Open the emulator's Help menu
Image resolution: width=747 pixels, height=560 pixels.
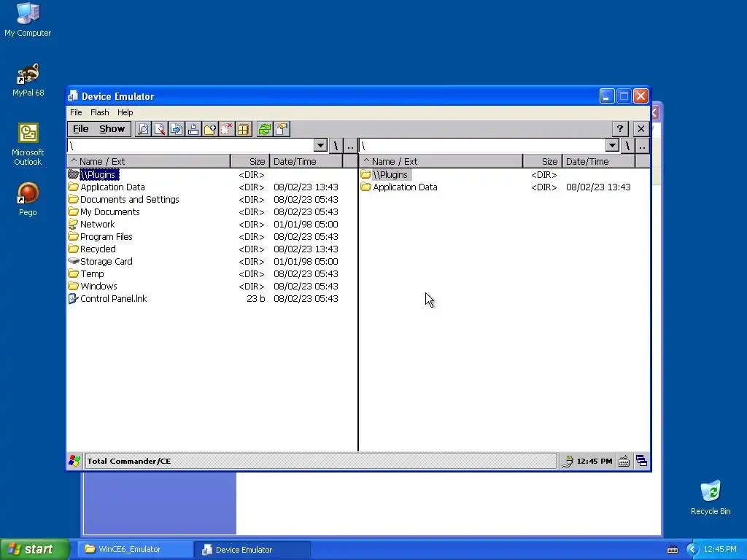tap(125, 112)
